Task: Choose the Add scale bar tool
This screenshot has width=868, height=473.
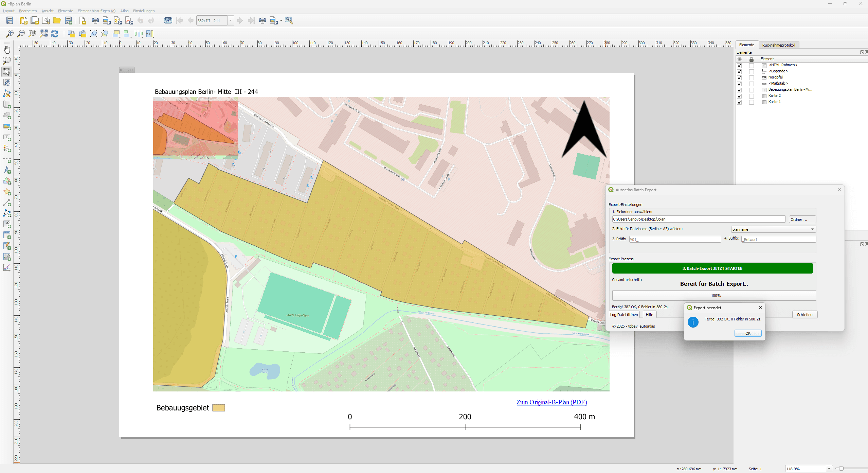Action: (x=7, y=159)
